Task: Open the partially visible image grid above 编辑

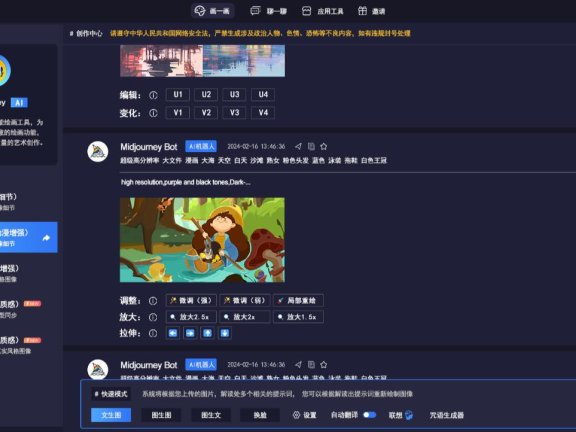Action: click(x=202, y=61)
